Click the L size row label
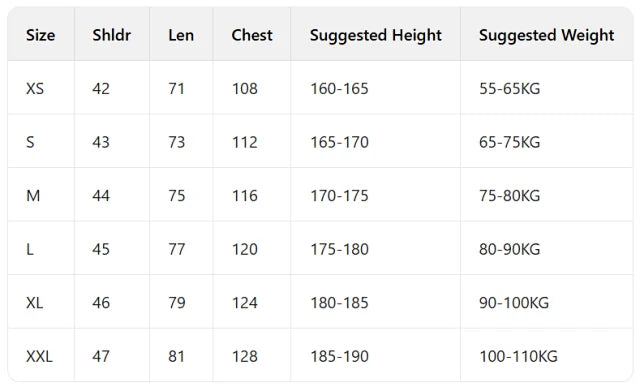Screen dimensions: 640x391 (30, 249)
